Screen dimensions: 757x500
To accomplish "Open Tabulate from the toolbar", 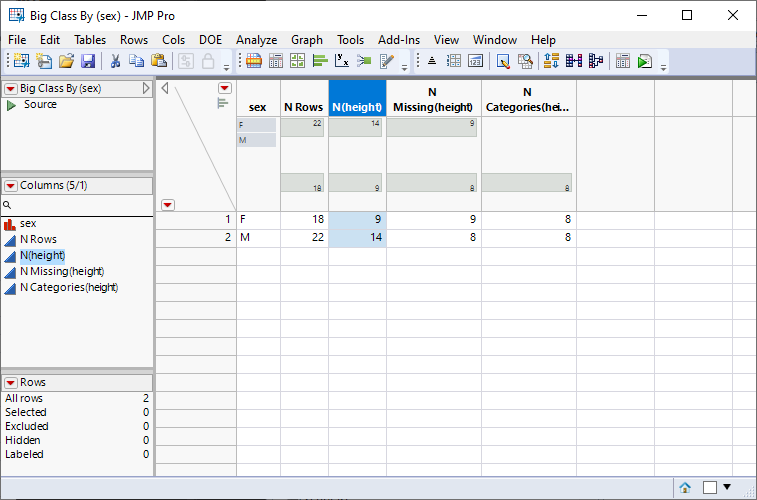I will 276,61.
